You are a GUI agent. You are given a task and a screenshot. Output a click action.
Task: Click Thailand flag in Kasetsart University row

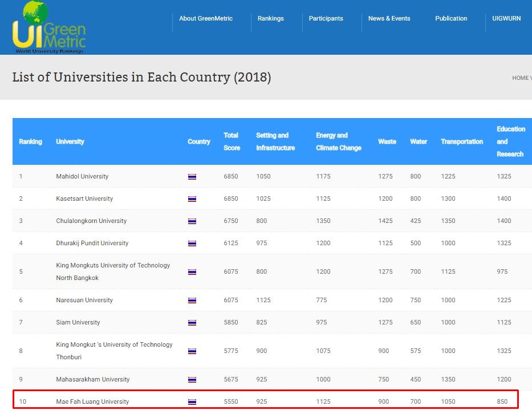pos(192,199)
